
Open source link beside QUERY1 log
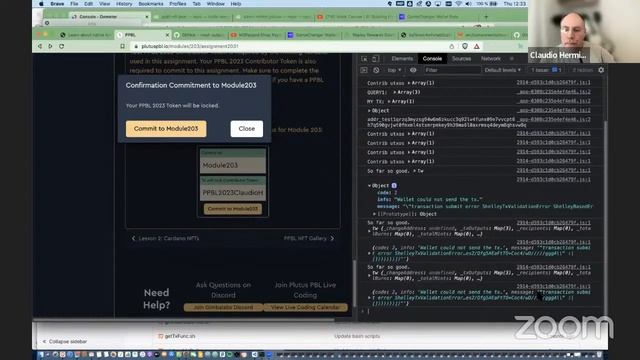point(553,92)
